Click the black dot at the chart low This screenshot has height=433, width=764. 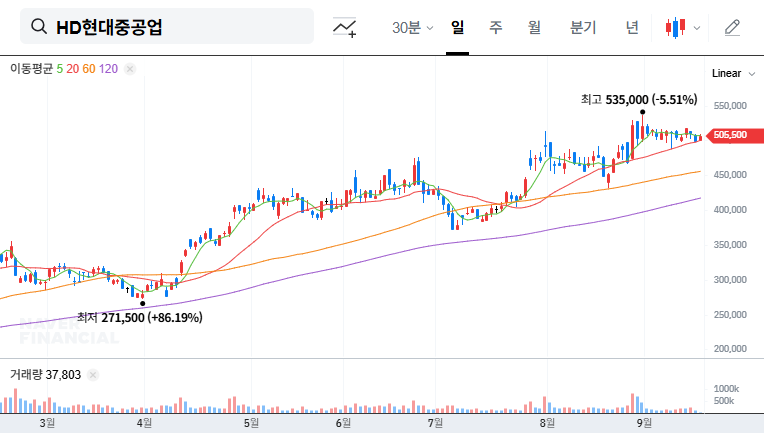[142, 303]
